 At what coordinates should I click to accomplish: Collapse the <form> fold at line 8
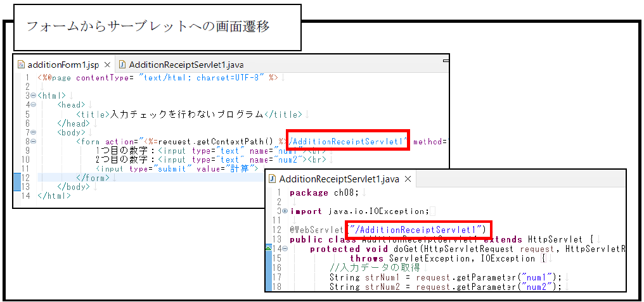pyautogui.click(x=33, y=142)
